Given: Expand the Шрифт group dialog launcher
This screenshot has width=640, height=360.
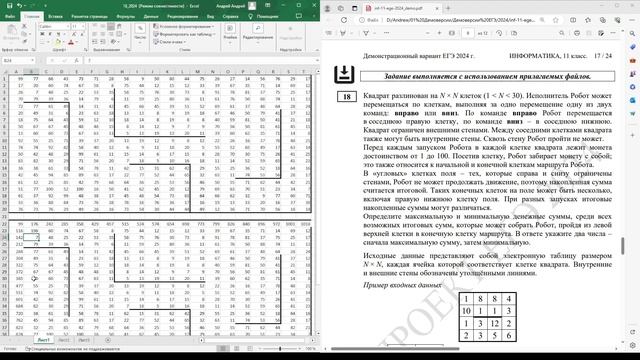Looking at the screenshot, I should pyautogui.click(x=86, y=50).
